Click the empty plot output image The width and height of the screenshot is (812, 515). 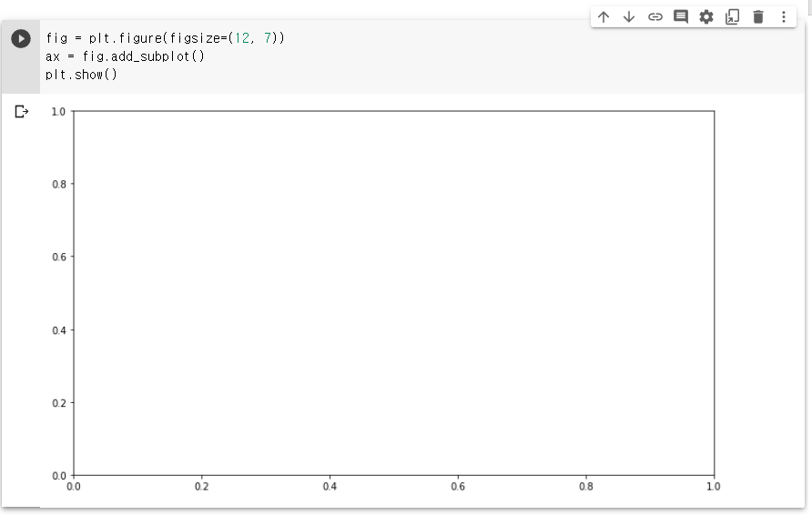385,298
